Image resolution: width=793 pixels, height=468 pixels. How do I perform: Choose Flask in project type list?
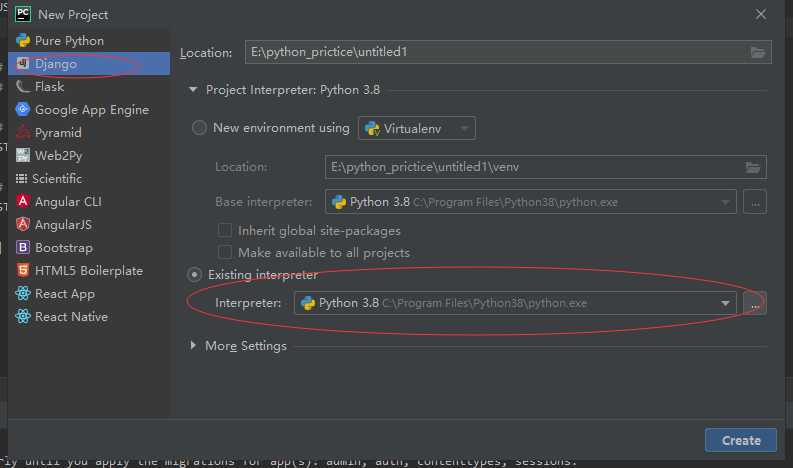50,87
